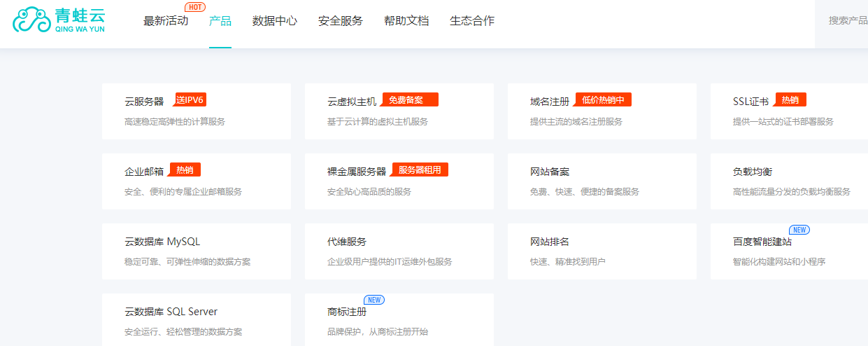The image size is (868, 346).
Task: Click the Qing Wa Yun logo
Action: tap(59, 20)
